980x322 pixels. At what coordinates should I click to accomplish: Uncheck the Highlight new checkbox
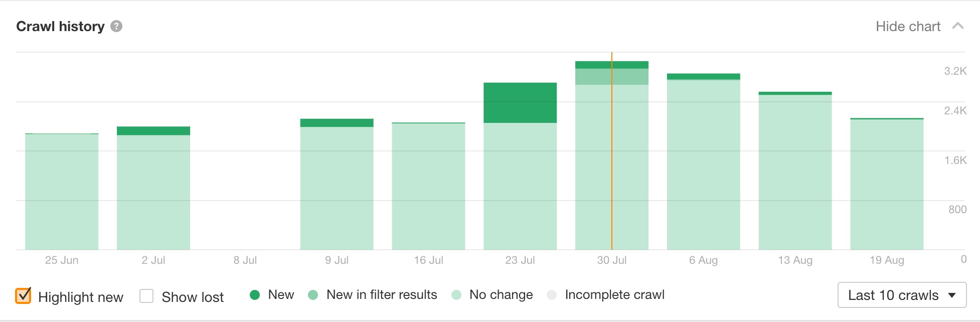point(24,296)
